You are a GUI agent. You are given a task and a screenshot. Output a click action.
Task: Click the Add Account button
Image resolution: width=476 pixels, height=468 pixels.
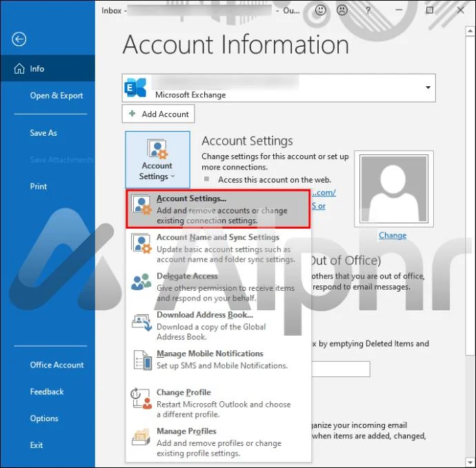[158, 114]
